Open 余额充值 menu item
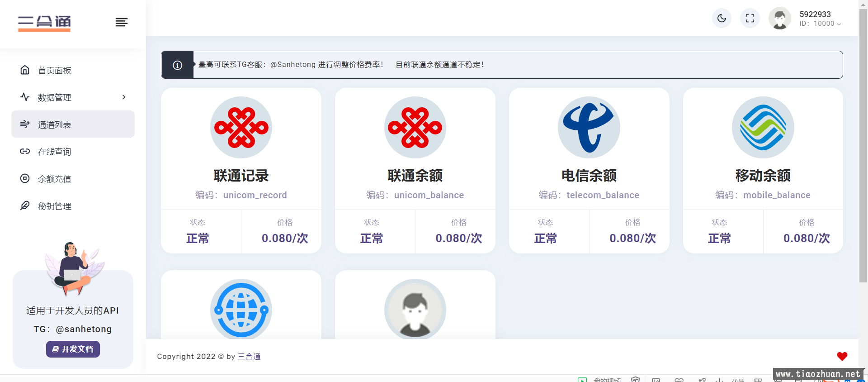 click(73, 179)
